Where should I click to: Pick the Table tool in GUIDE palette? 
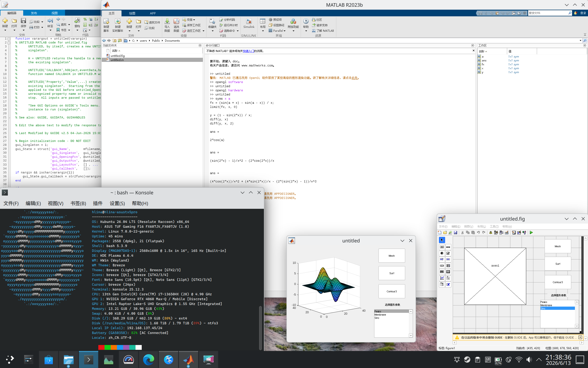(448, 272)
